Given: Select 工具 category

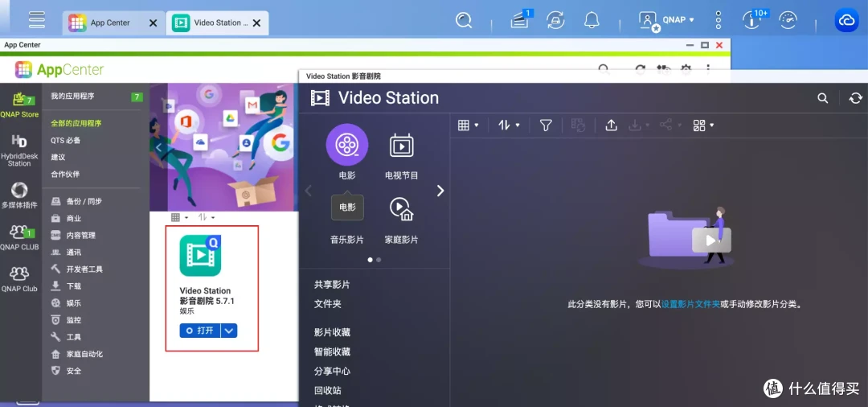Looking at the screenshot, I should pos(74,337).
